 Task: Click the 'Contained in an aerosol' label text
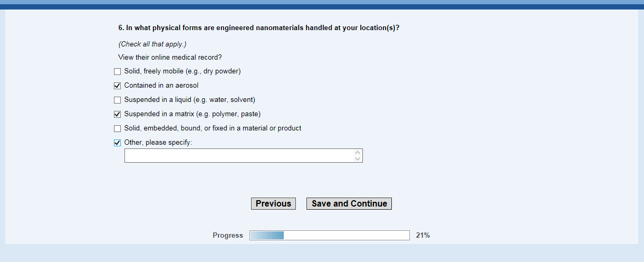(x=161, y=86)
